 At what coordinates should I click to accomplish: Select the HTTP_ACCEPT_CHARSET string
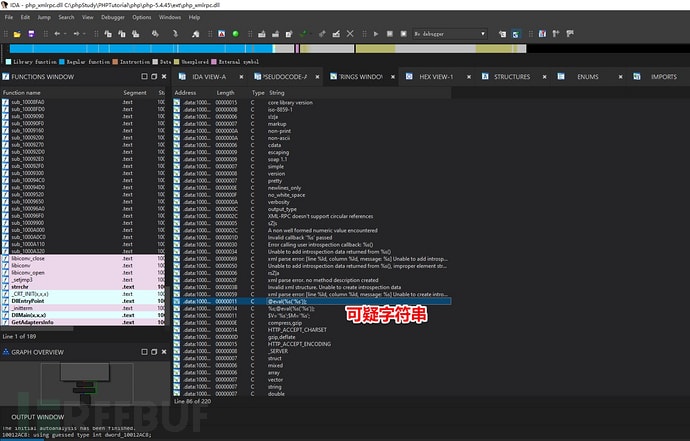coord(312,330)
